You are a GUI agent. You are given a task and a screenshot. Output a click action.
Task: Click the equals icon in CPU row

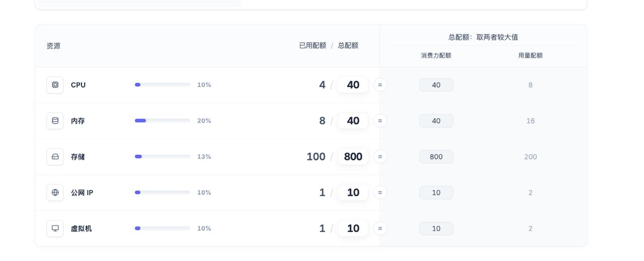pos(380,85)
